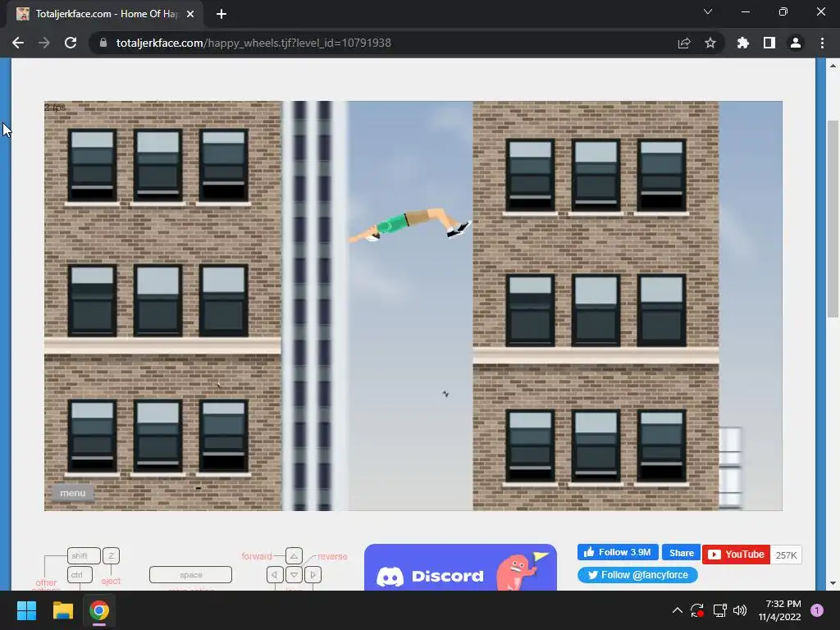840x630 pixels.
Task: Close the Totaljerkface.com tab
Action: 190,14
